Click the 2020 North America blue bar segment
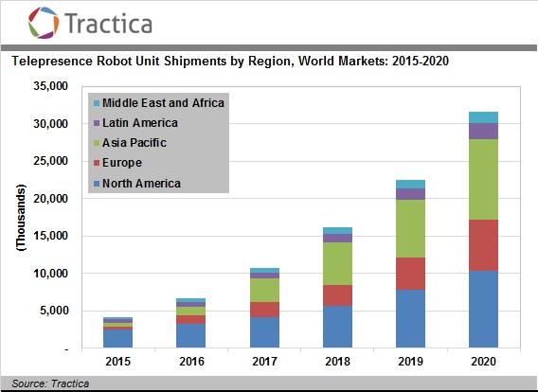This screenshot has width=538, height=392. (483, 309)
